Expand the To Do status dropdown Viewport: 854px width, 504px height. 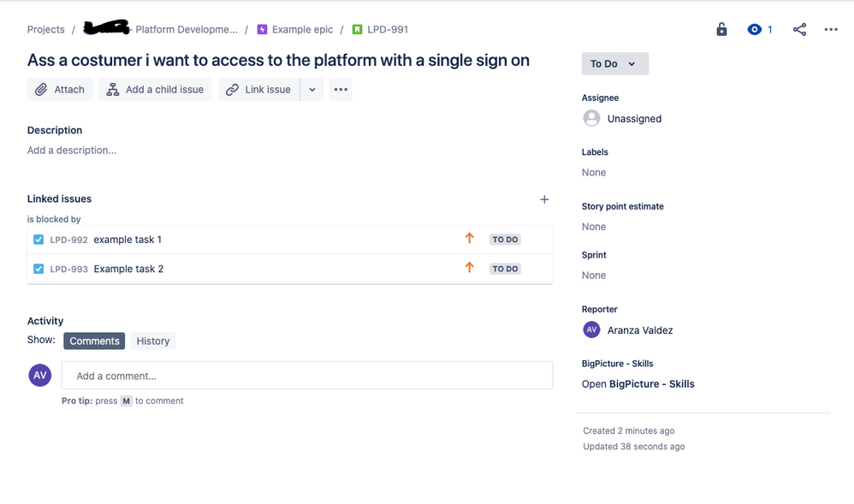615,64
